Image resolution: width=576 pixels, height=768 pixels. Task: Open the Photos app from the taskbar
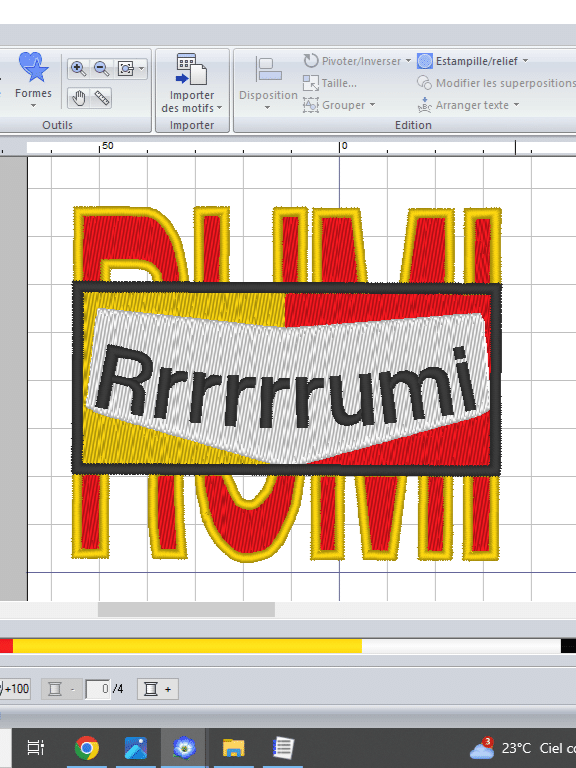(x=136, y=748)
